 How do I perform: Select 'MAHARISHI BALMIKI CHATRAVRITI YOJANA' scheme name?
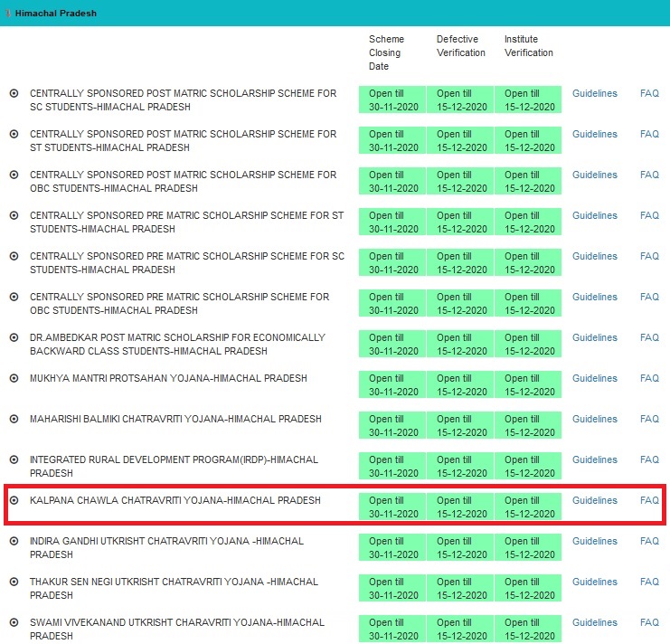click(127, 419)
